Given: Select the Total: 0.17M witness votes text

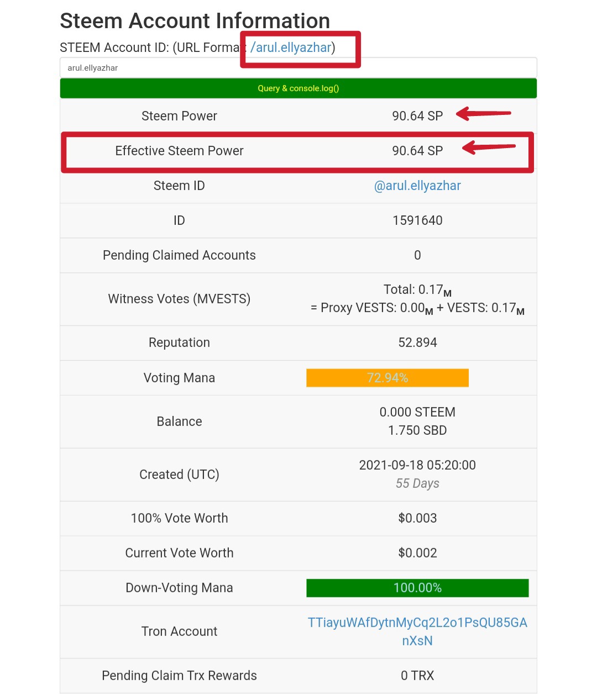Looking at the screenshot, I should tap(417, 290).
